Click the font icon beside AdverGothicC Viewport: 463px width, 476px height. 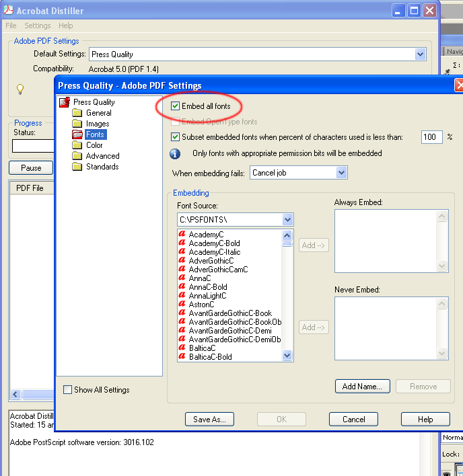[x=182, y=260]
